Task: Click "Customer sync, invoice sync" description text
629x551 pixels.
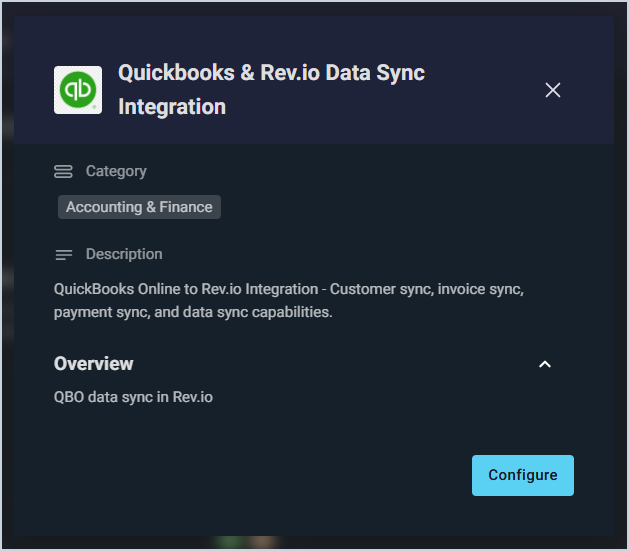Action: (427, 289)
